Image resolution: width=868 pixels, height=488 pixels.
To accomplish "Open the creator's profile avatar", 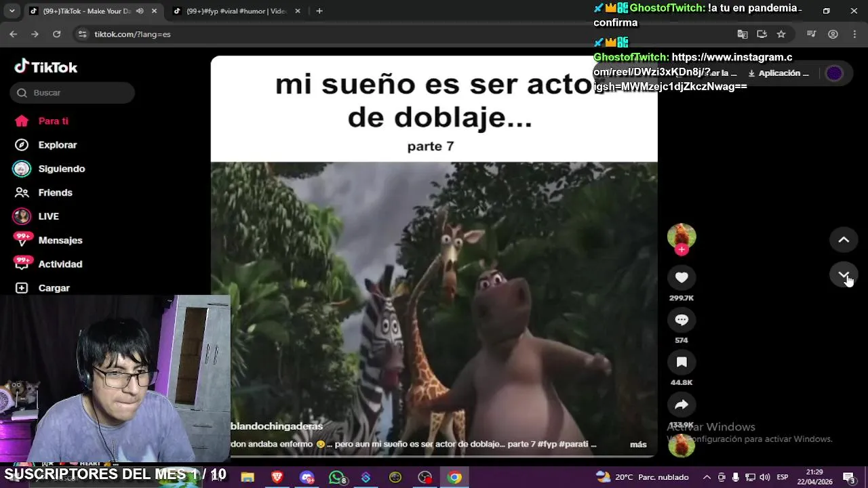I will click(682, 235).
